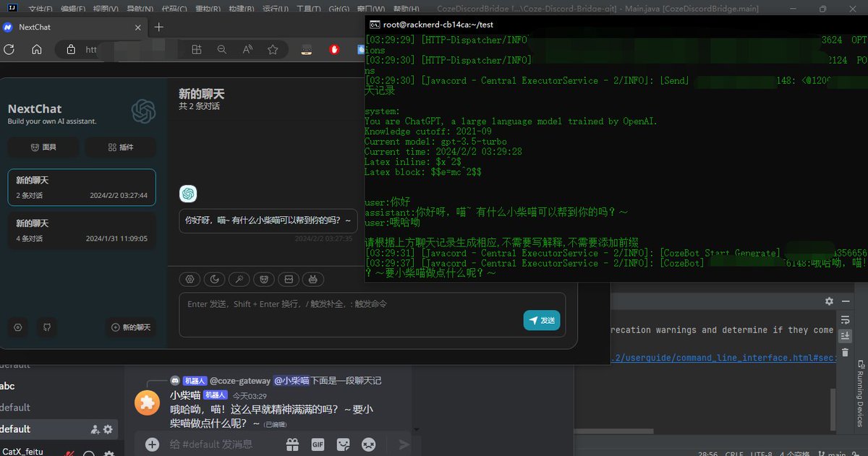Hide IntelliJ run tool window
Screen dimensions: 868x456
tap(846, 301)
